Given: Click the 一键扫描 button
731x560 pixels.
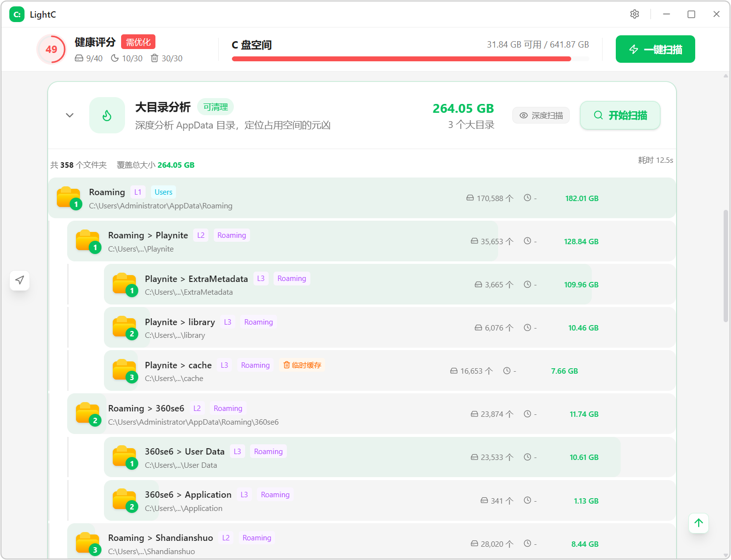Looking at the screenshot, I should click(x=655, y=49).
